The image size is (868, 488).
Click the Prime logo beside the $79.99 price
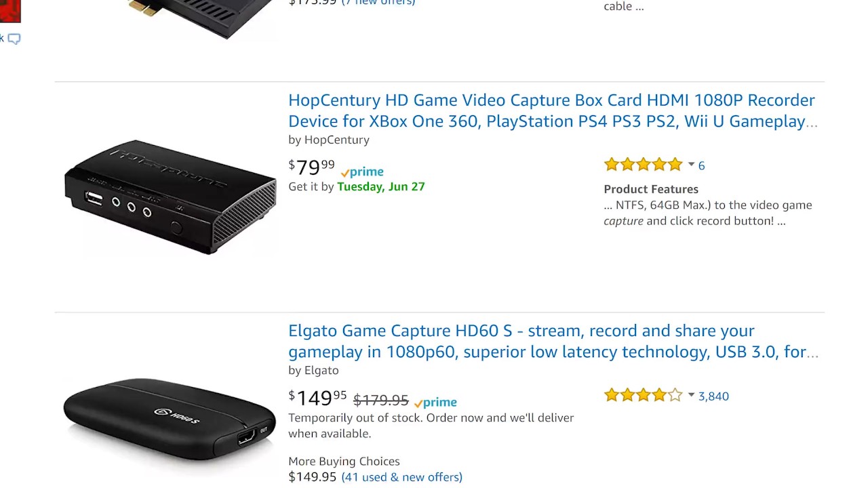pyautogui.click(x=363, y=172)
